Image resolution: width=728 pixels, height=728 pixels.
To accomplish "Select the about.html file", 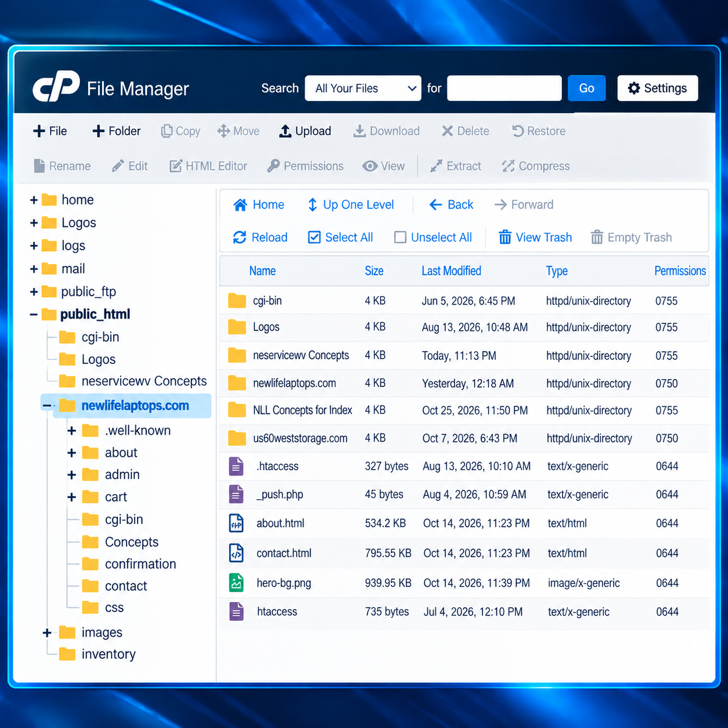I will (464, 524).
